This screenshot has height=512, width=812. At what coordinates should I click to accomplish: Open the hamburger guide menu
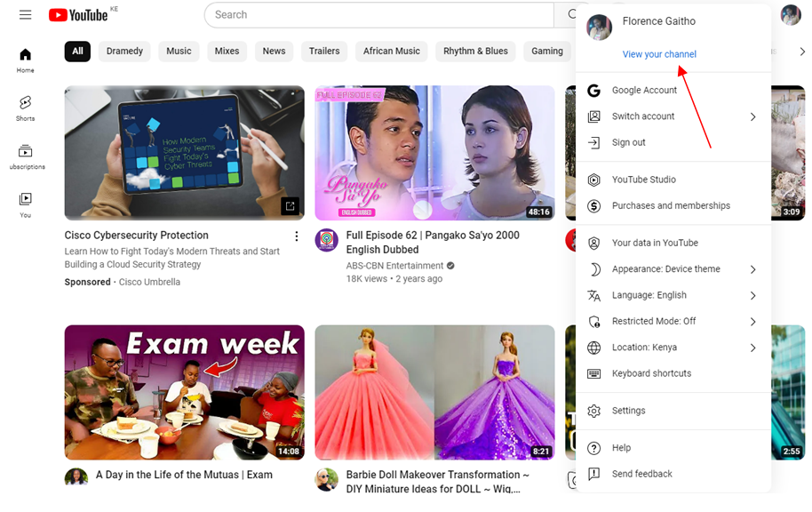point(25,15)
